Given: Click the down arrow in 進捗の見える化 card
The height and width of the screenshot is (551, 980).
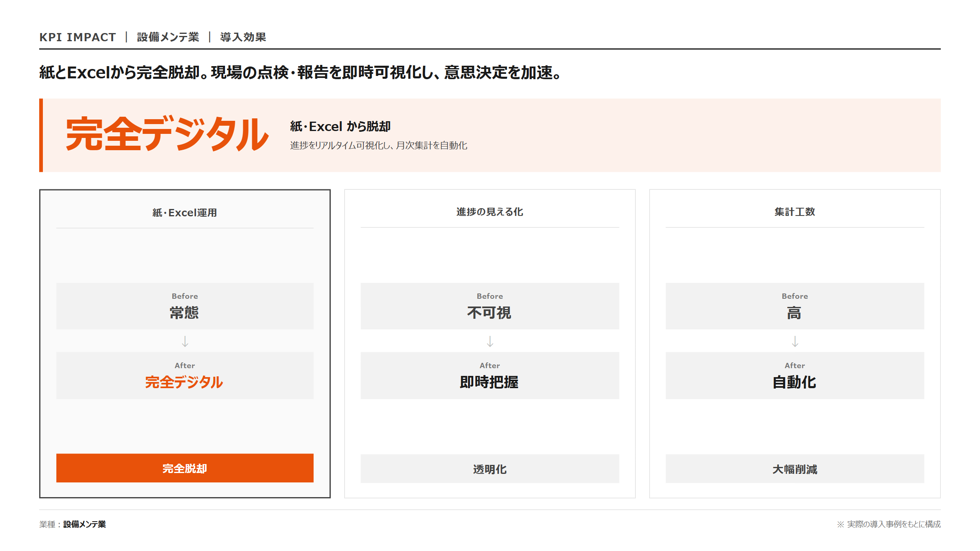Looking at the screenshot, I should (x=490, y=341).
